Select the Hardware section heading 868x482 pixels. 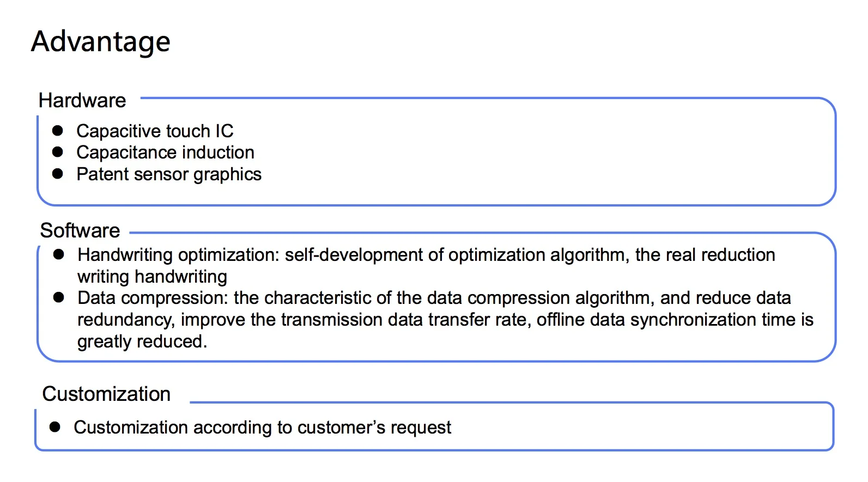(82, 101)
